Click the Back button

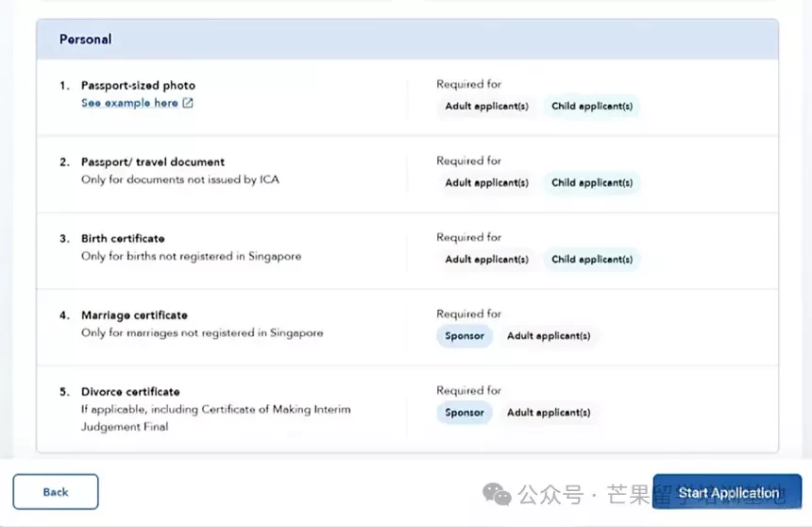tap(56, 492)
